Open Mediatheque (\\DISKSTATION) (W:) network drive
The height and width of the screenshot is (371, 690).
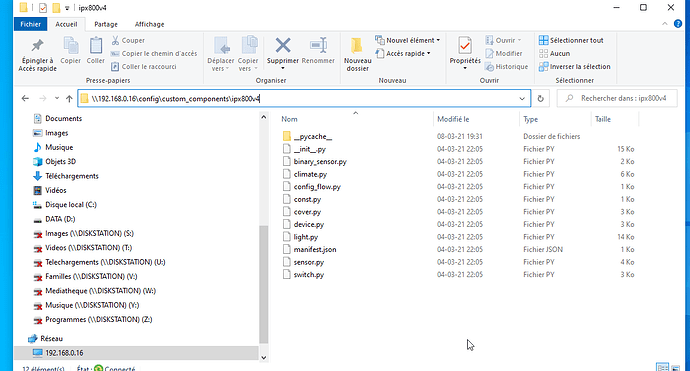95,291
